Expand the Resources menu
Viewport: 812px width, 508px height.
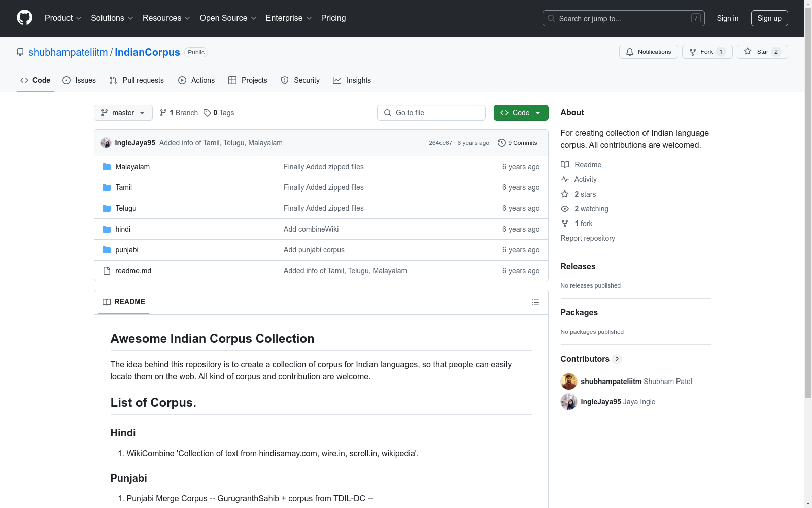(166, 18)
